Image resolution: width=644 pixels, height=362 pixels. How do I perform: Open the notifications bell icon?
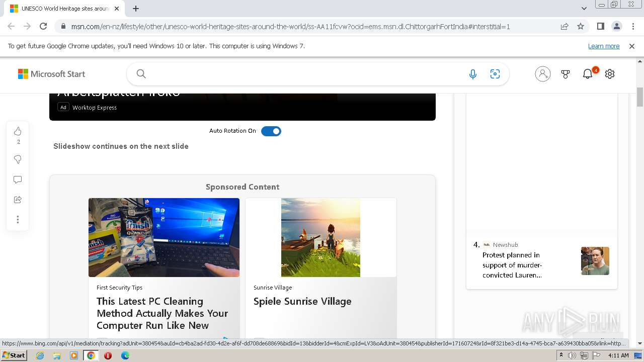(588, 74)
